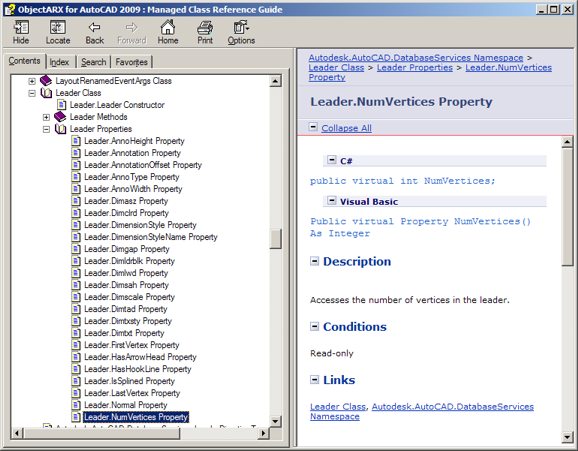Click the Hide toolbar icon

coord(21,27)
